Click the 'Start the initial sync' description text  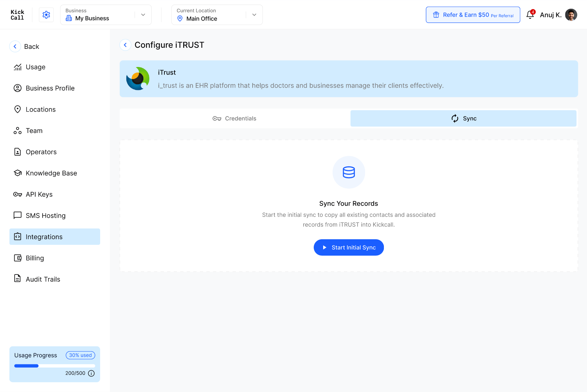[349, 220]
